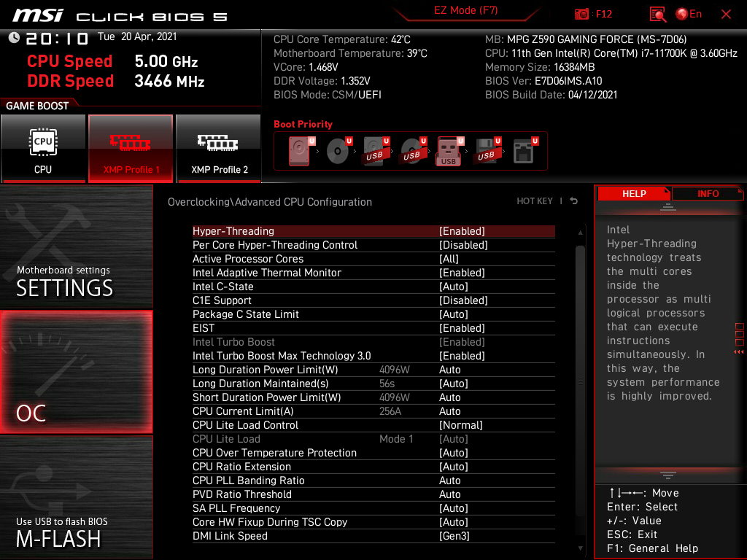Change EIST [Enabled] setting
Viewport: 747px width, 560px height.
pyautogui.click(x=373, y=328)
